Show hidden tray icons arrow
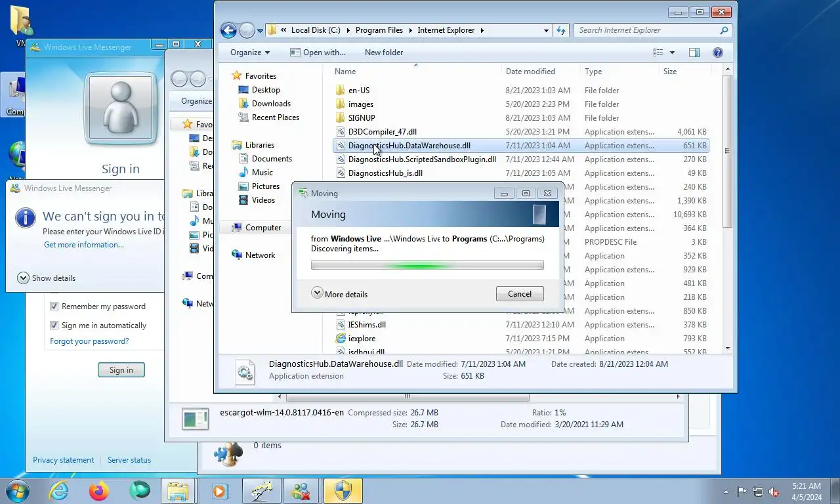Screen dimensions: 840x504 tap(726, 492)
